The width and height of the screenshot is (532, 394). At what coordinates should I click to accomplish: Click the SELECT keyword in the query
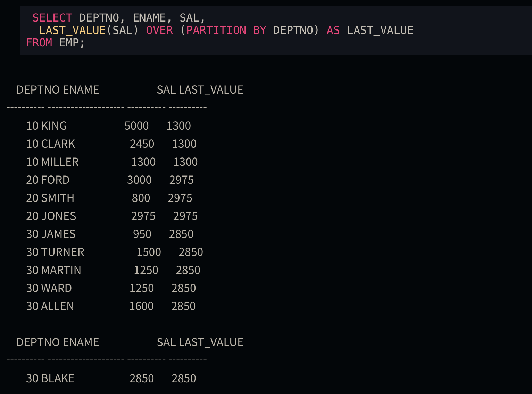(x=52, y=18)
